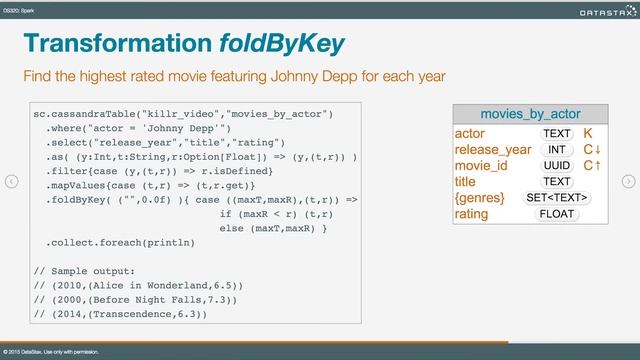Click the Transcendence output line
Screen dimensions: 640x360
(x=120, y=314)
